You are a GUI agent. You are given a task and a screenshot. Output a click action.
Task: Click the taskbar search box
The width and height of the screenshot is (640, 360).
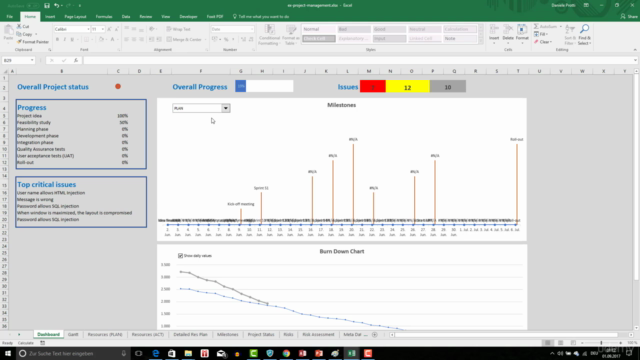(73, 353)
